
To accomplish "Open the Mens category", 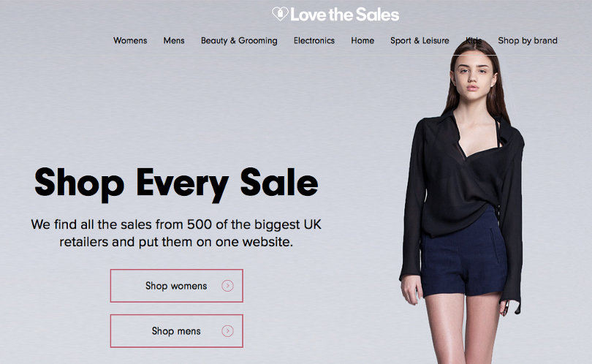I will [x=174, y=40].
